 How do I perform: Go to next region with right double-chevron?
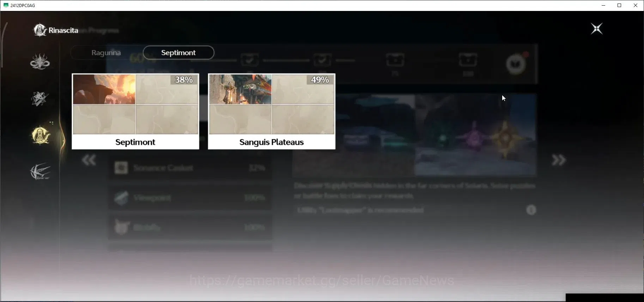[x=559, y=160]
